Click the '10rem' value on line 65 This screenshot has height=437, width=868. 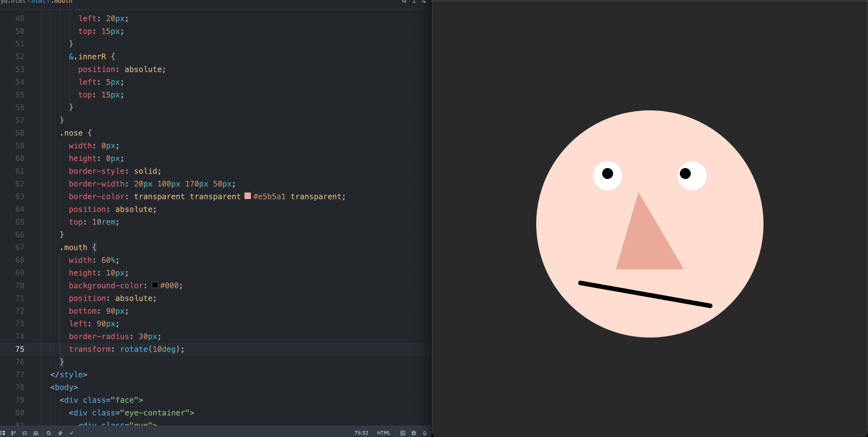click(x=104, y=222)
